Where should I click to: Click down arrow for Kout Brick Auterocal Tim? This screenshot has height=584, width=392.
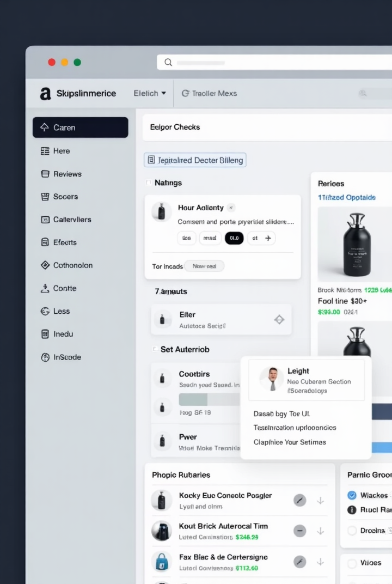(321, 531)
